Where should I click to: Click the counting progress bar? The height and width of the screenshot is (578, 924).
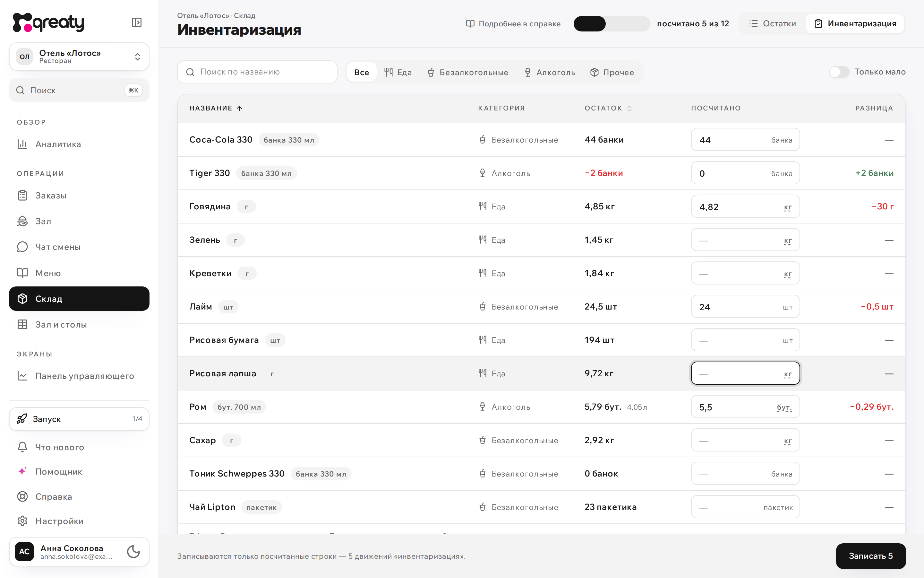pyautogui.click(x=612, y=24)
